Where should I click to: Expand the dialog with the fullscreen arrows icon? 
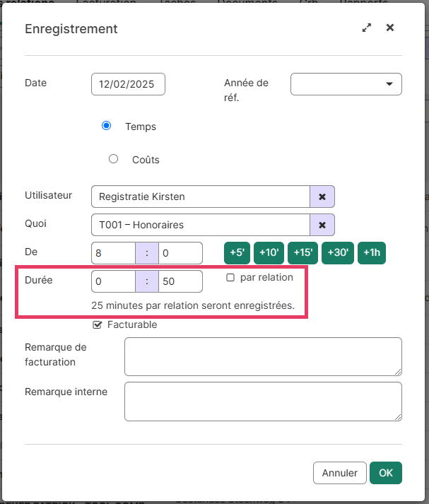click(366, 28)
